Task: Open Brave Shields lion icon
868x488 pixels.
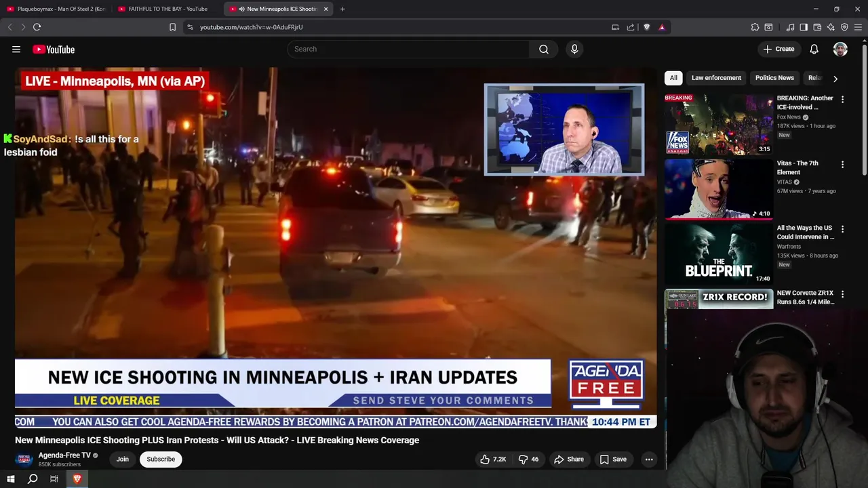Action: click(x=646, y=27)
